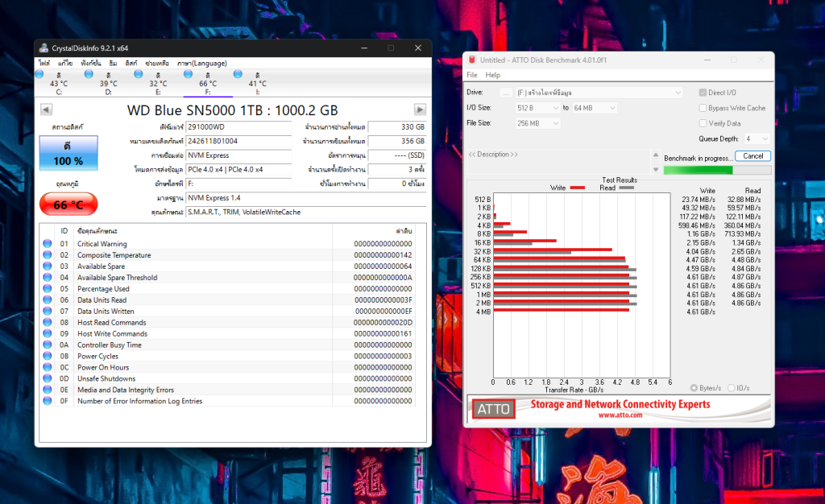The height and width of the screenshot is (504, 825).
Task: Click the red 66 °C temperature button
Action: [x=68, y=204]
